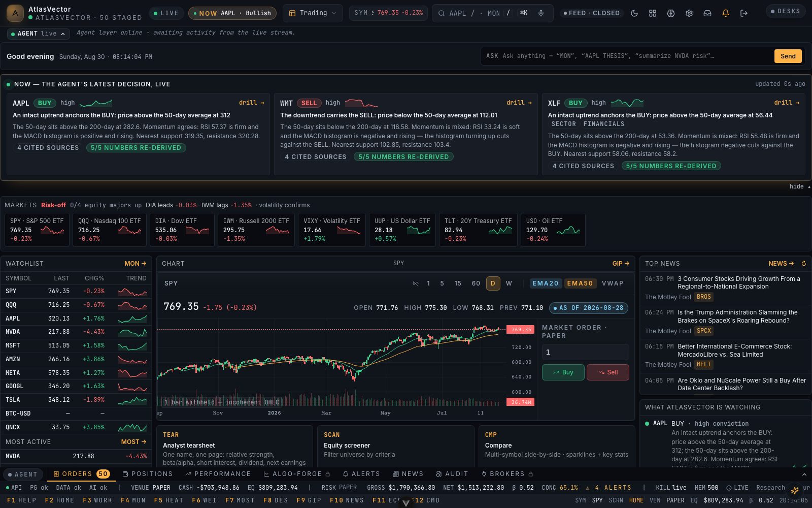812x508 pixels.
Task: Click the search magnifier icon
Action: [442, 13]
